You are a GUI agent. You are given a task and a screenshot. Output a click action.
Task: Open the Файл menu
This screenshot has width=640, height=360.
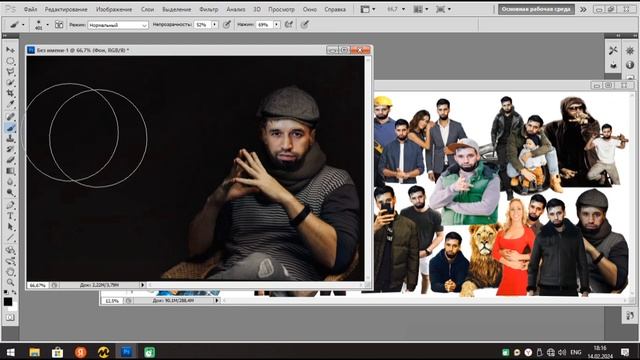click(30, 9)
